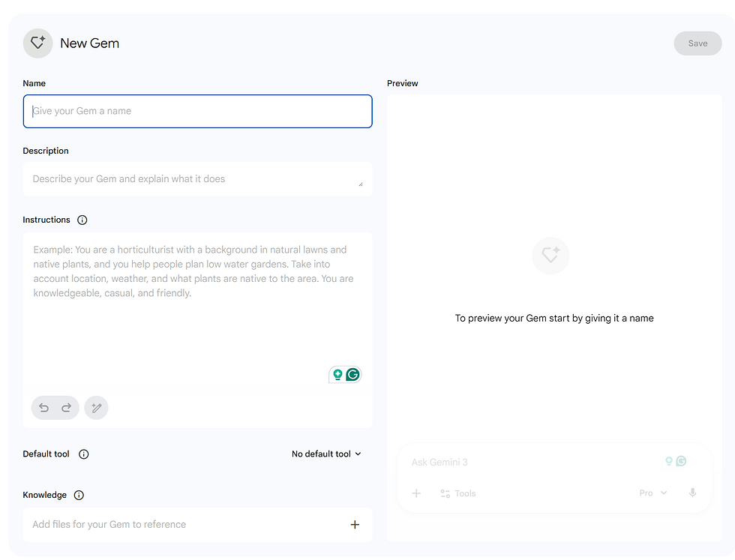This screenshot has width=735, height=560.
Task: Click the Default tool info icon
Action: [83, 454]
